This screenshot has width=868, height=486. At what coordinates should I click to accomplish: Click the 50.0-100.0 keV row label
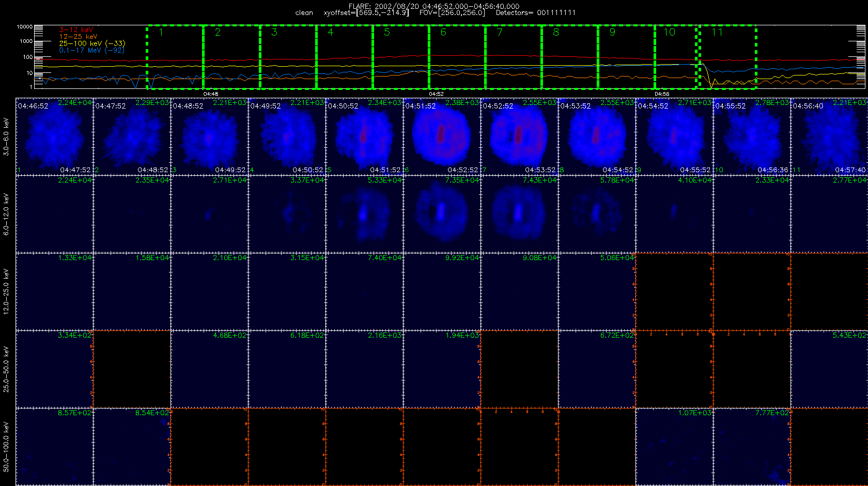point(6,447)
